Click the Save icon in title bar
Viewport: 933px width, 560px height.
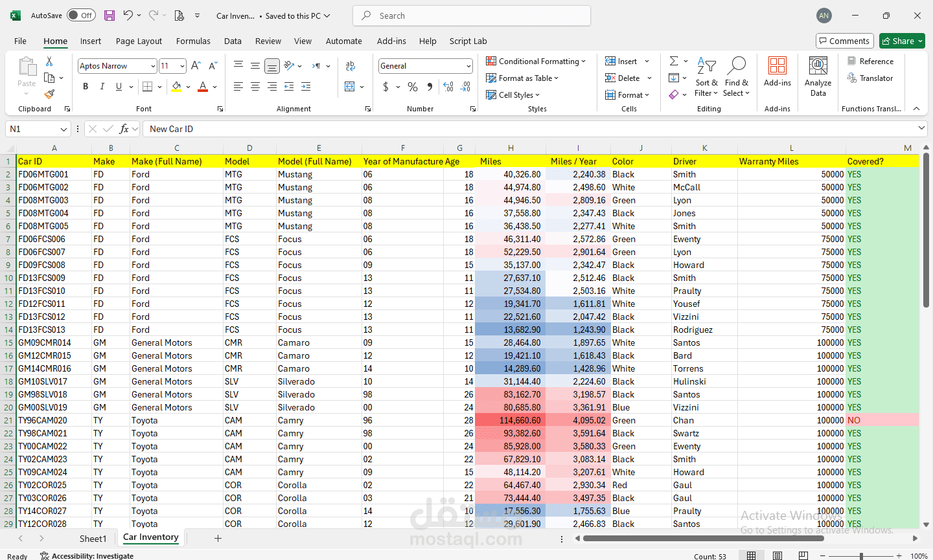[109, 16]
